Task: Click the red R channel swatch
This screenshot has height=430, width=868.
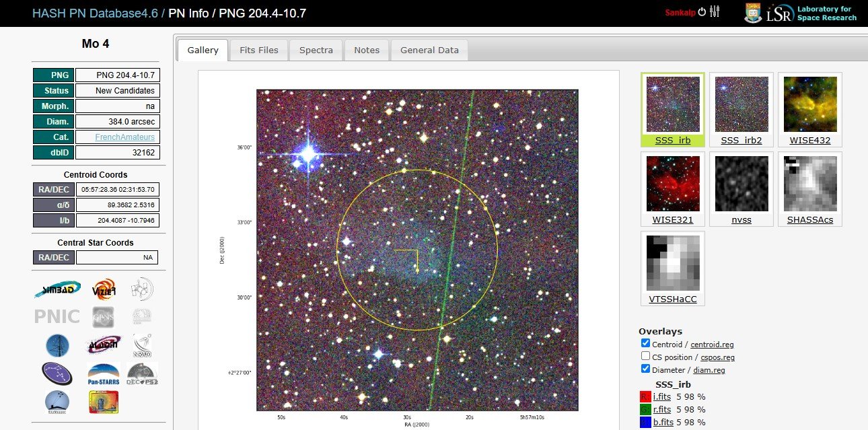Action: point(645,396)
